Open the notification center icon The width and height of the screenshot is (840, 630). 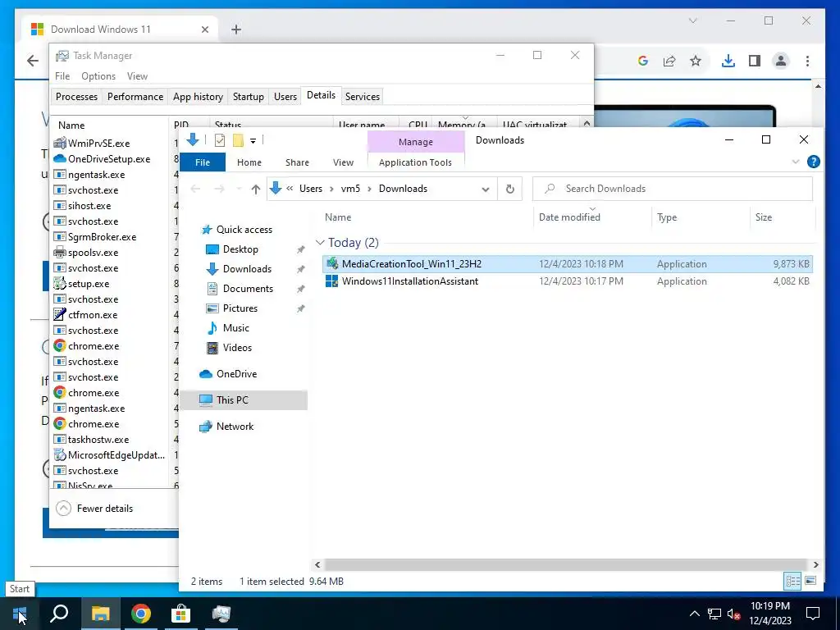pyautogui.click(x=813, y=614)
